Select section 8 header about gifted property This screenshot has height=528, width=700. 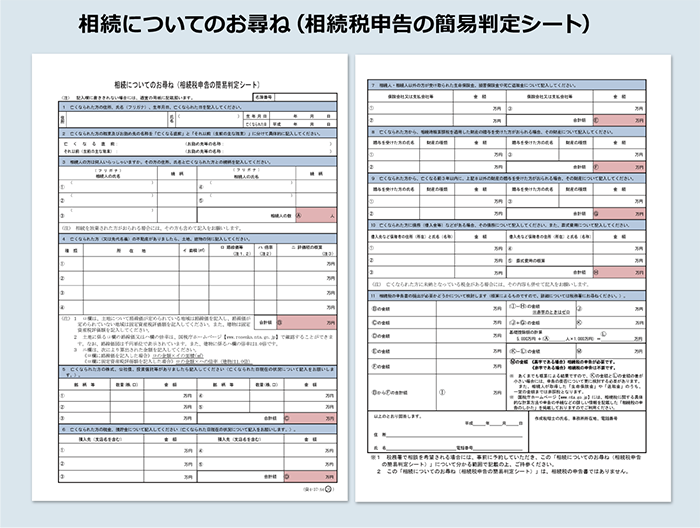[507, 132]
